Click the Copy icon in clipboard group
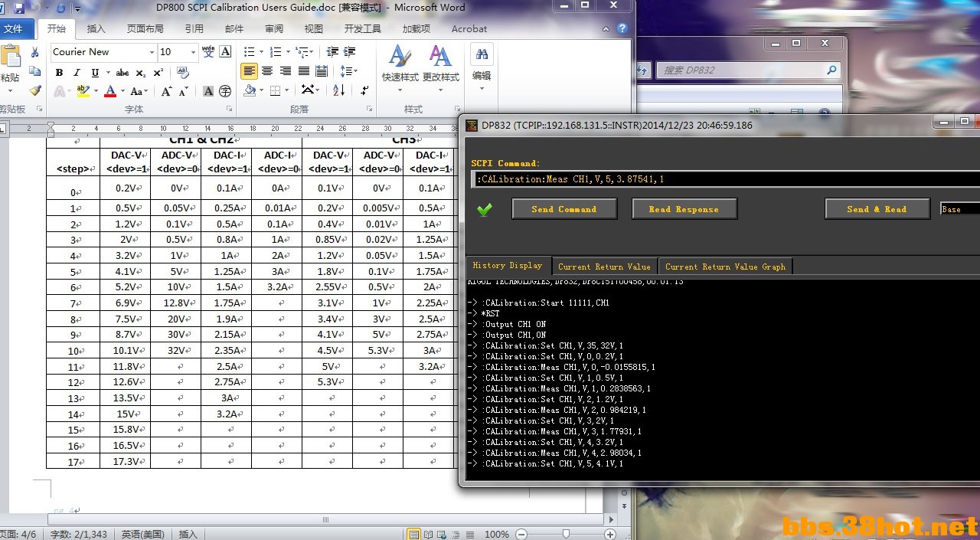Screen dimensions: 980x540 coord(34,71)
